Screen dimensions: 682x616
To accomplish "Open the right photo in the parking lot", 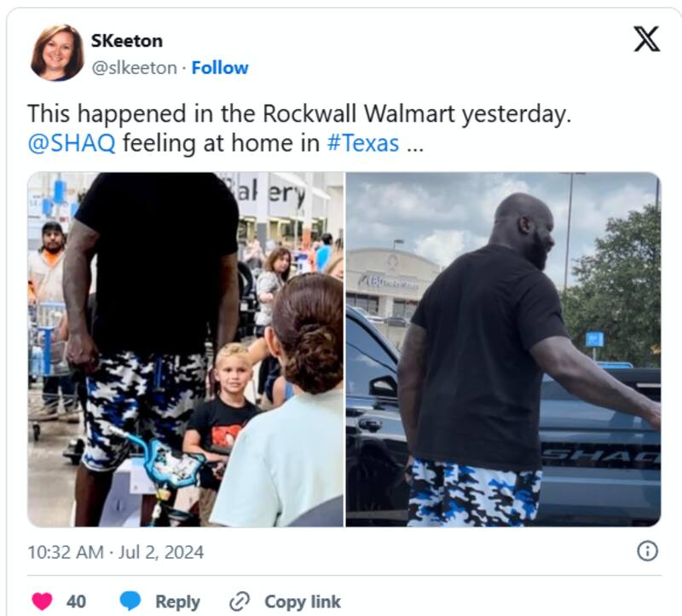I will coord(503,349).
